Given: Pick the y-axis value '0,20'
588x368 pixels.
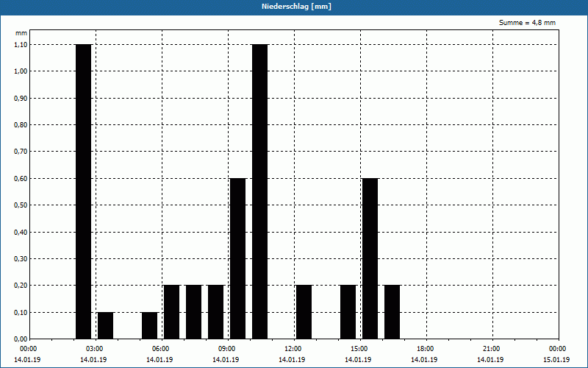Looking at the screenshot, I should tap(21, 286).
